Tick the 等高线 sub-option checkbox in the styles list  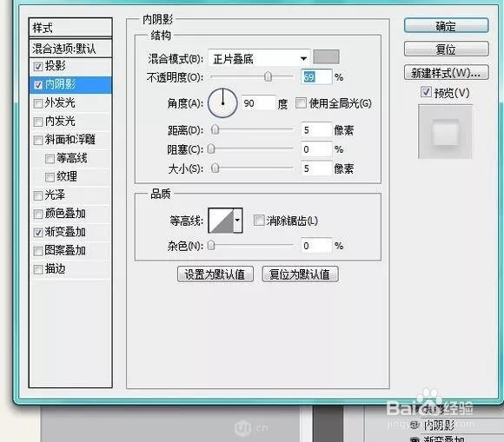(x=50, y=159)
